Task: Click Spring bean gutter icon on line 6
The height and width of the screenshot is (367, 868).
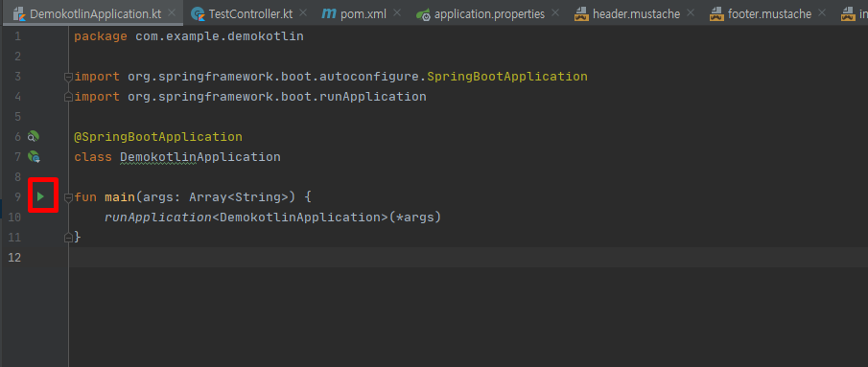Action: (34, 136)
